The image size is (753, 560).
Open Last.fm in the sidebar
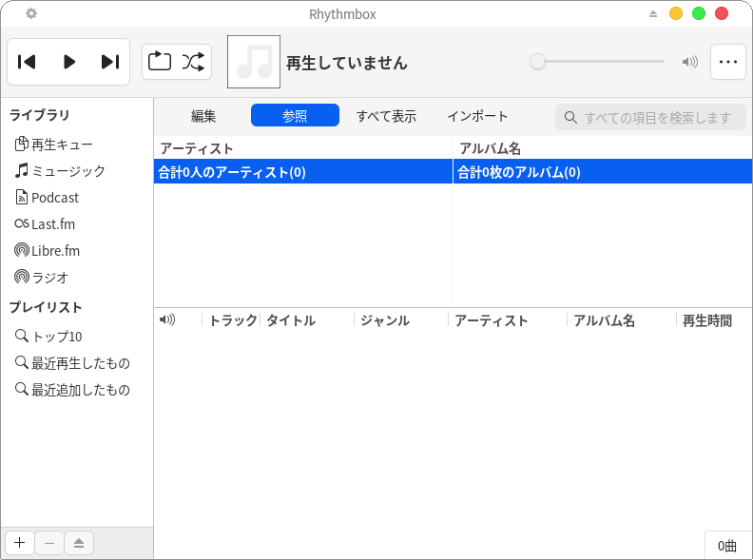52,224
